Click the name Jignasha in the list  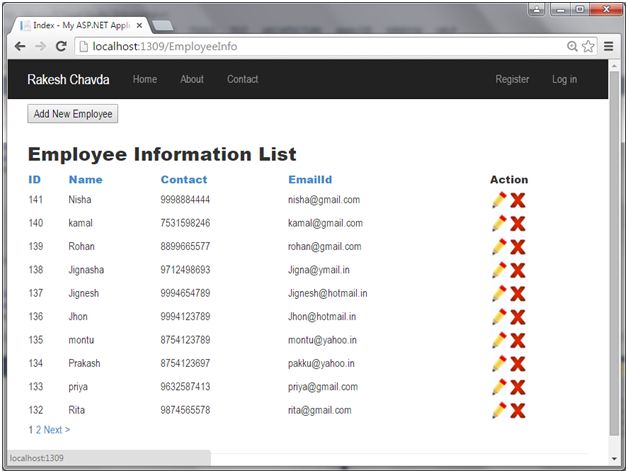(86, 270)
